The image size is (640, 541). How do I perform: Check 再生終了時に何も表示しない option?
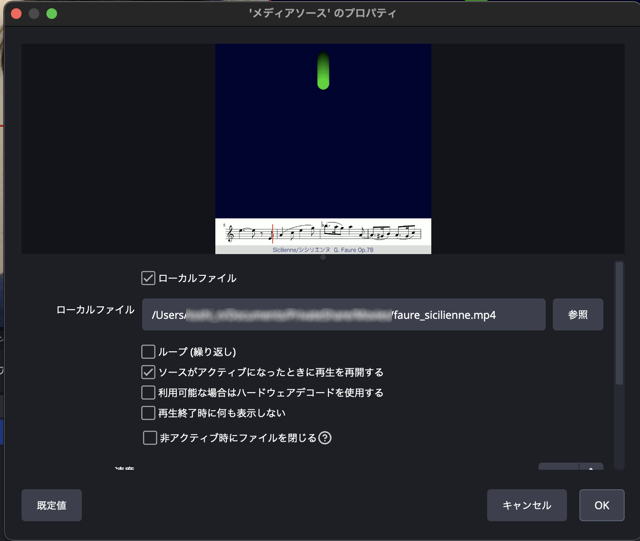pyautogui.click(x=149, y=413)
